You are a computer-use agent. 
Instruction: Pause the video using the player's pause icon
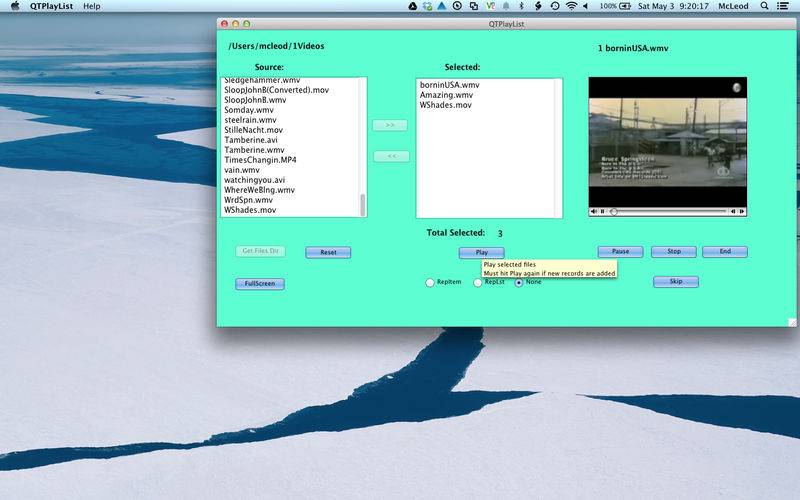coord(603,212)
